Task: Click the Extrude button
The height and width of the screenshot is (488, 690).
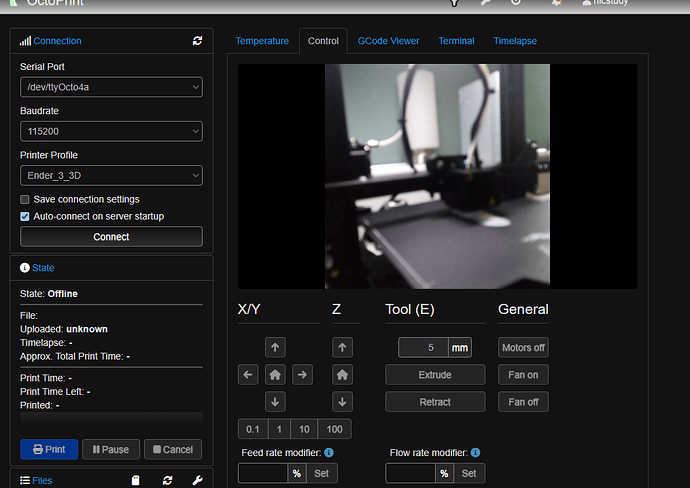Action: click(x=435, y=375)
